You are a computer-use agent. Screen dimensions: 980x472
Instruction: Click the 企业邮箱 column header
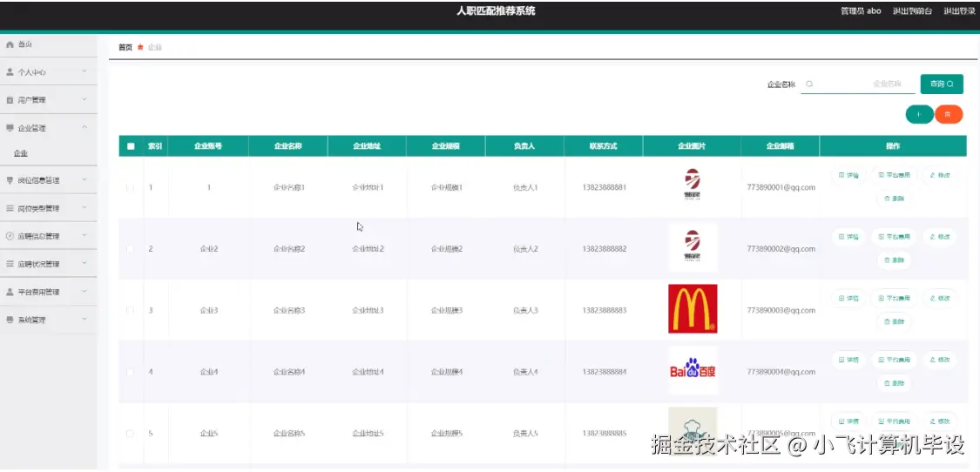tap(780, 146)
